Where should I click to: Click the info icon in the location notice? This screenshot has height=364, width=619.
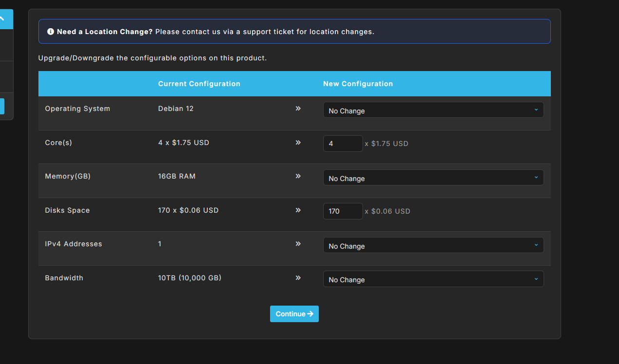(51, 32)
